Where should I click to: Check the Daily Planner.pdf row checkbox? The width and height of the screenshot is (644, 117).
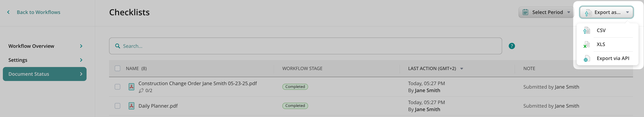(x=117, y=106)
